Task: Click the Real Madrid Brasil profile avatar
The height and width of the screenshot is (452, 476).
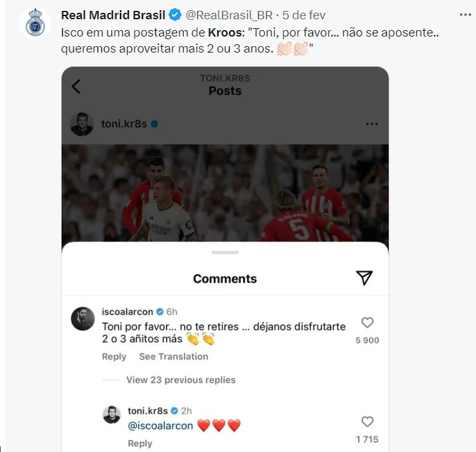Action: (35, 24)
